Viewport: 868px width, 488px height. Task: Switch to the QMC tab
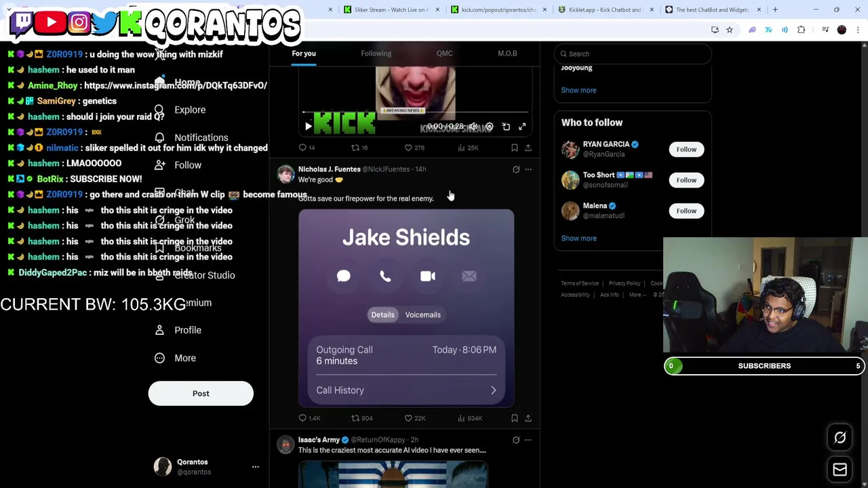[444, 54]
